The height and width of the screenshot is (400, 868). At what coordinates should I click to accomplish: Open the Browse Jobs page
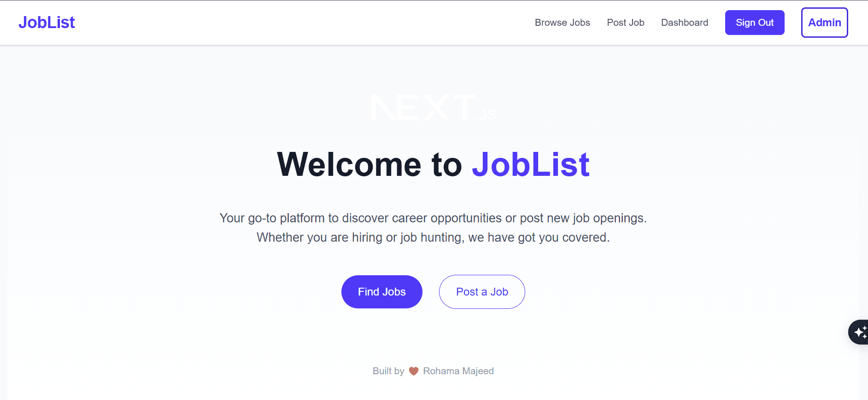(x=562, y=23)
